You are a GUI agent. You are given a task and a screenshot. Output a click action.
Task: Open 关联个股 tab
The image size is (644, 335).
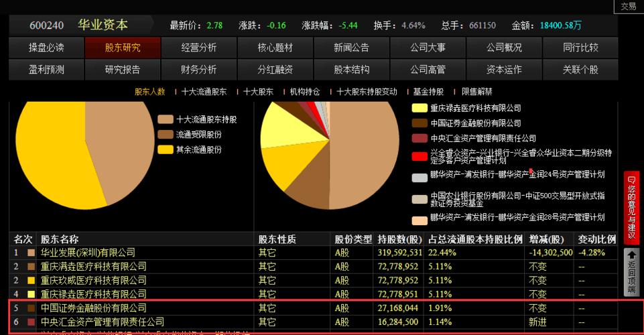click(x=580, y=70)
